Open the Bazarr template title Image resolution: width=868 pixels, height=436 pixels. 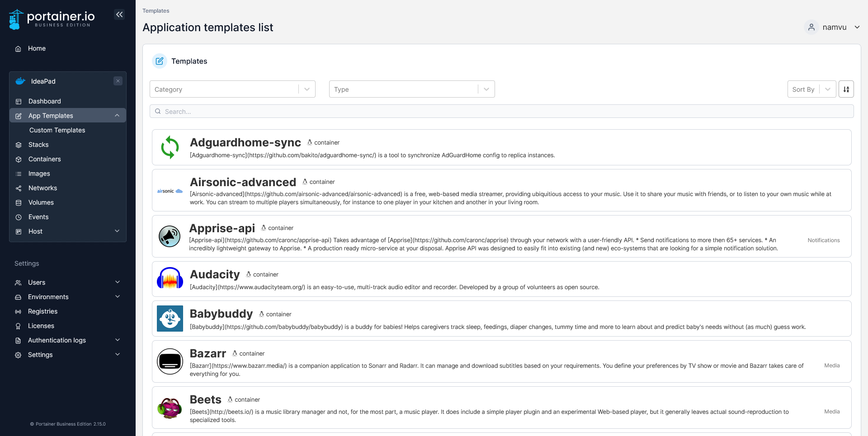click(208, 353)
